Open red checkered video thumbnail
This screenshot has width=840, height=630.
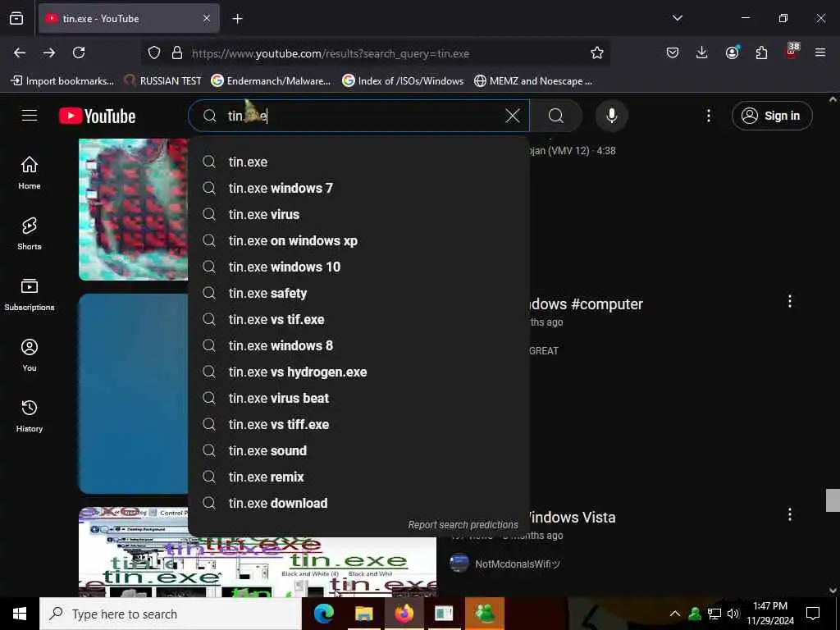click(x=134, y=209)
